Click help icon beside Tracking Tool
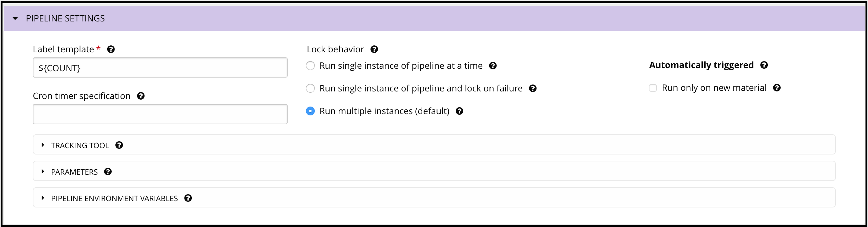This screenshot has height=227, width=868. (x=119, y=145)
